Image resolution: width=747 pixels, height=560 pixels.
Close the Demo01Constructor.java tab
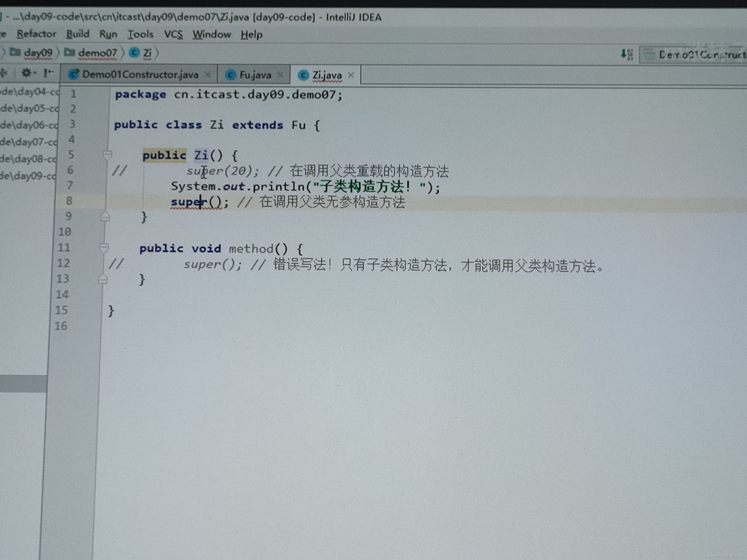[x=208, y=75]
